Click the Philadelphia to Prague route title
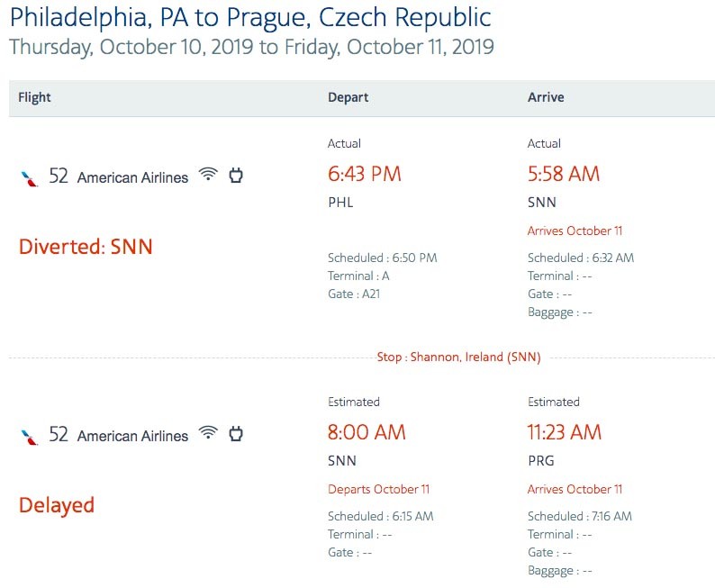Viewport: 715px width, 588px height. point(250,18)
